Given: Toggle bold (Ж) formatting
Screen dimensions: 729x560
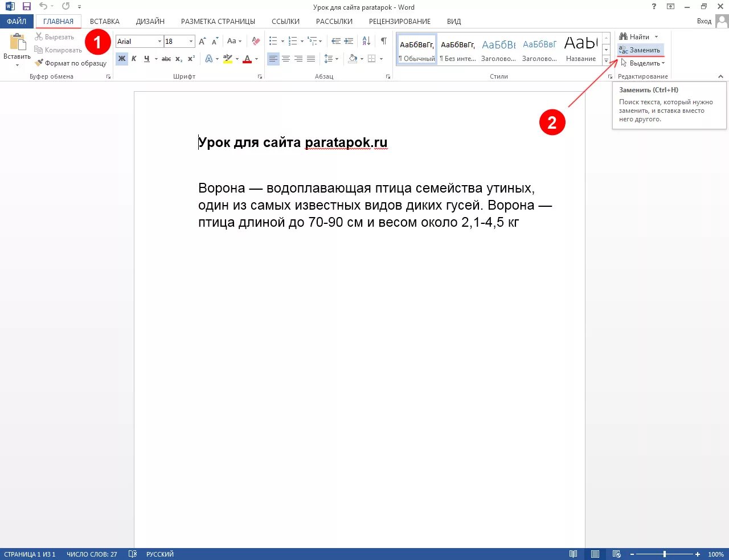Looking at the screenshot, I should coord(121,59).
